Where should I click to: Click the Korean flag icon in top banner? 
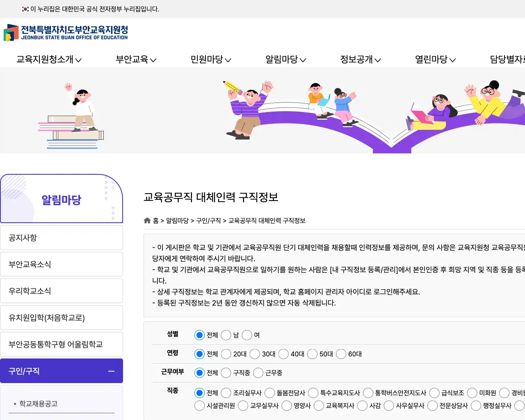click(25, 9)
